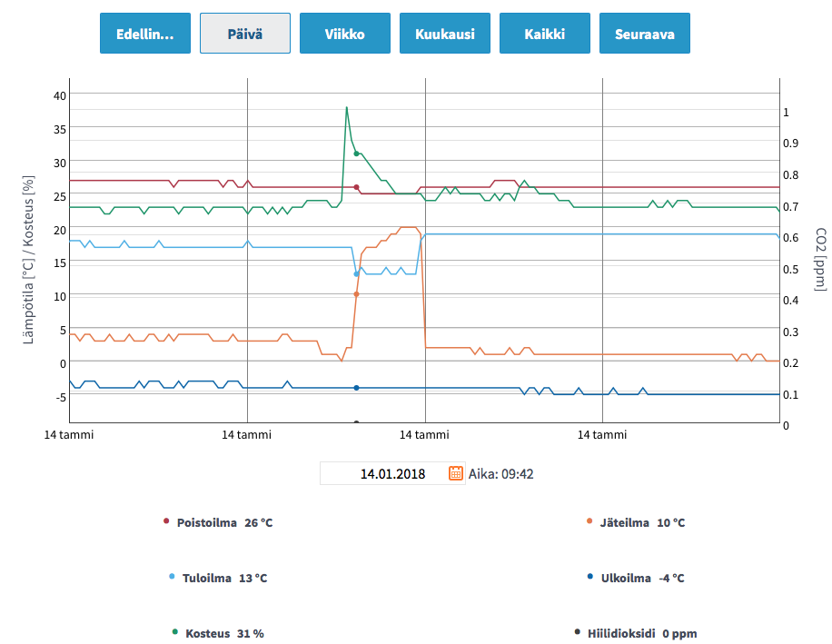This screenshot has width=832, height=644.
Task: Switch to the Kuukausi month view
Action: tap(445, 34)
